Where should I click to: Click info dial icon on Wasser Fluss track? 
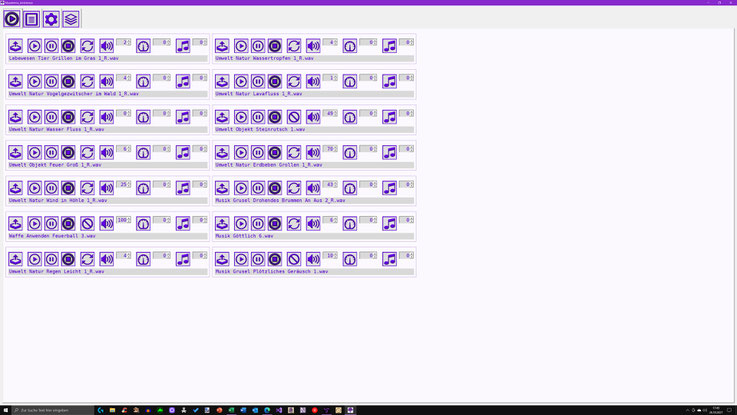(x=143, y=117)
